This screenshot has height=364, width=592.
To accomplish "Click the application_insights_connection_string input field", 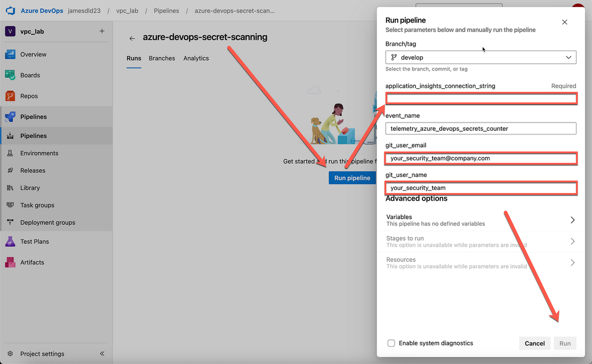I will pos(481,99).
